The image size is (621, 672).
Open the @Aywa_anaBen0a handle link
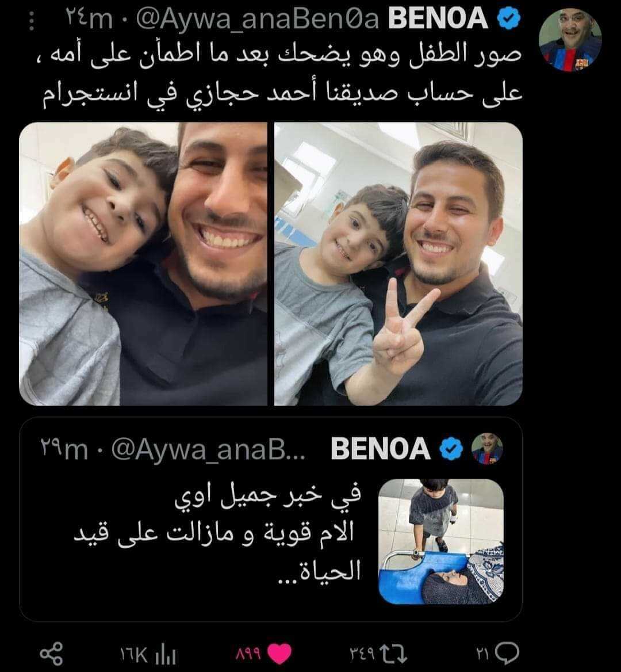click(x=258, y=20)
